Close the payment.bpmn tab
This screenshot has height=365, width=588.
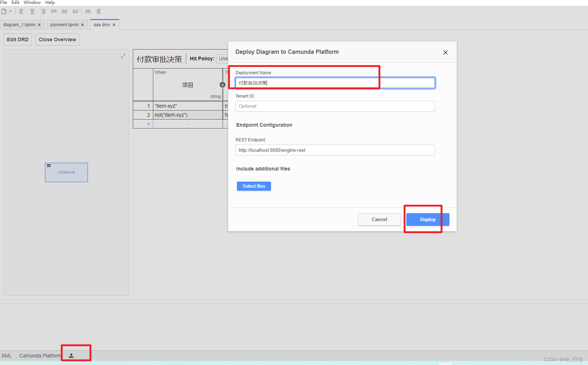[83, 25]
